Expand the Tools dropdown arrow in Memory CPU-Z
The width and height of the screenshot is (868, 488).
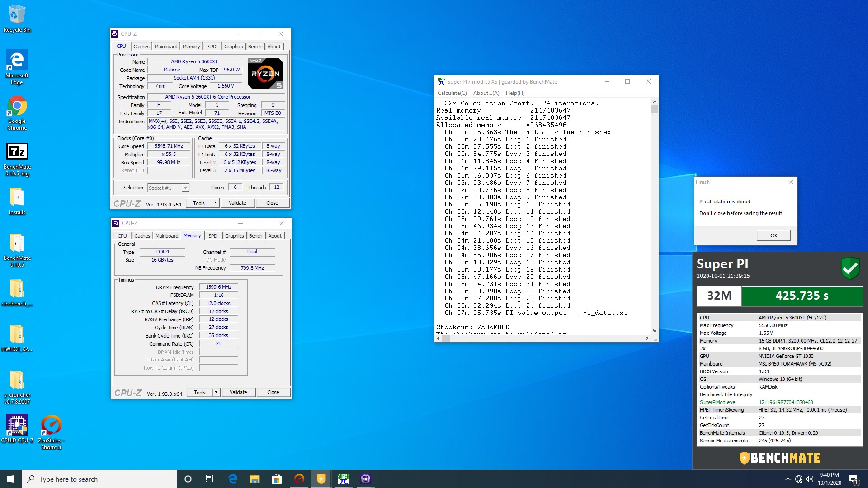pos(217,392)
